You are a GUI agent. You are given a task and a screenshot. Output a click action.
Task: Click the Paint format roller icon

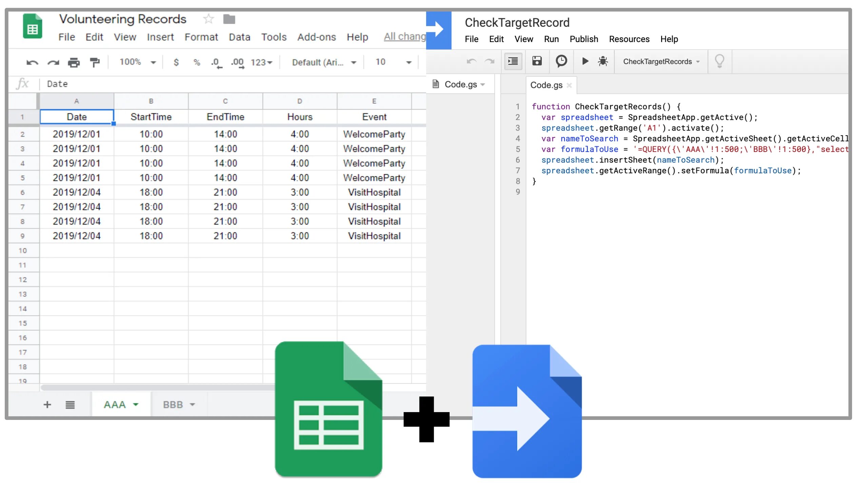pyautogui.click(x=95, y=62)
